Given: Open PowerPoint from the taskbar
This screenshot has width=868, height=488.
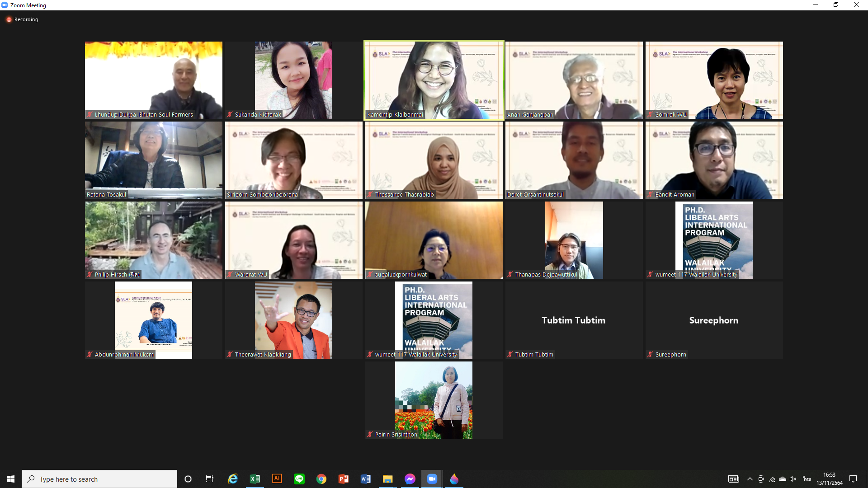Looking at the screenshot, I should pyautogui.click(x=344, y=479).
